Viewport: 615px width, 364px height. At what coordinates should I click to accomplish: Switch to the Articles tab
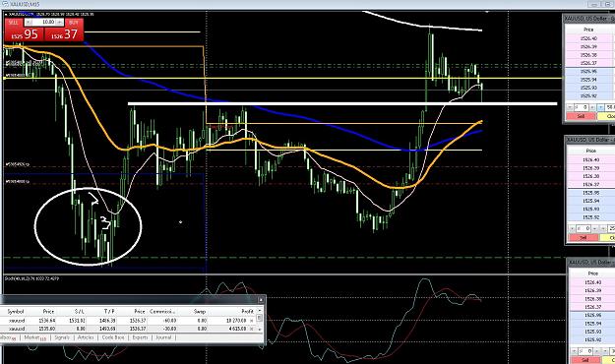tap(86, 337)
